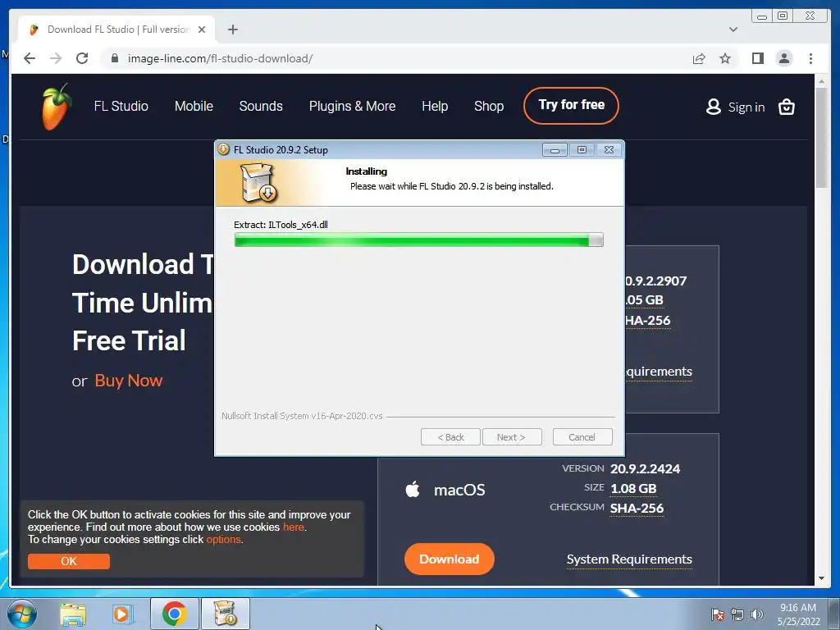Click the browser vertical scrollbar thumb
The height and width of the screenshot is (630, 840).
coord(821,137)
